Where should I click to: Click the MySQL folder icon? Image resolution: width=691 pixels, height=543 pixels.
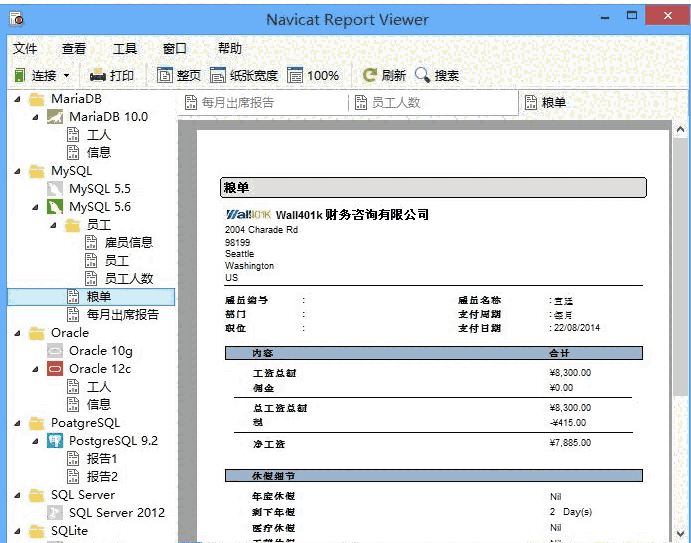point(37,171)
